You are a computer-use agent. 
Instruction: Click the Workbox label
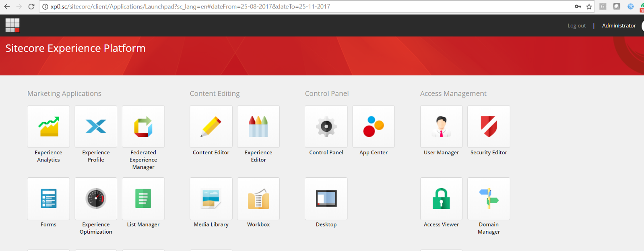tap(258, 224)
